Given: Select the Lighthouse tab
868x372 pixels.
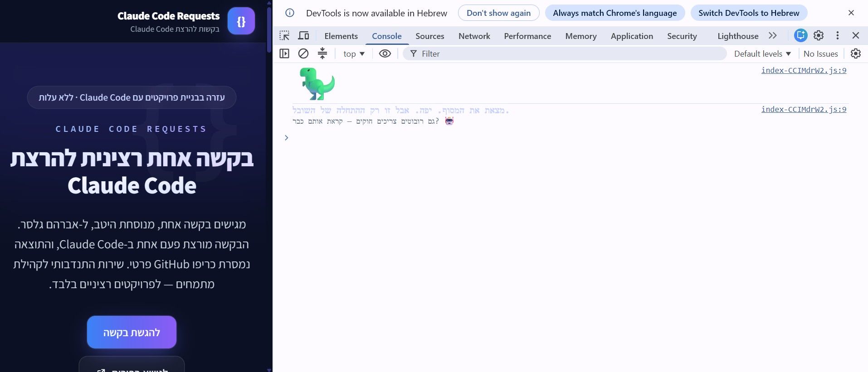Looking at the screenshot, I should 738,36.
